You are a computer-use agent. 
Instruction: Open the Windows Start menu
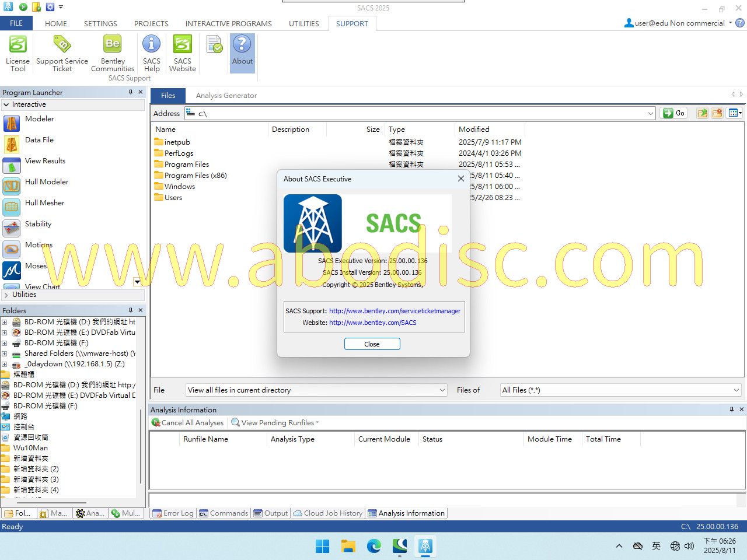pyautogui.click(x=322, y=546)
